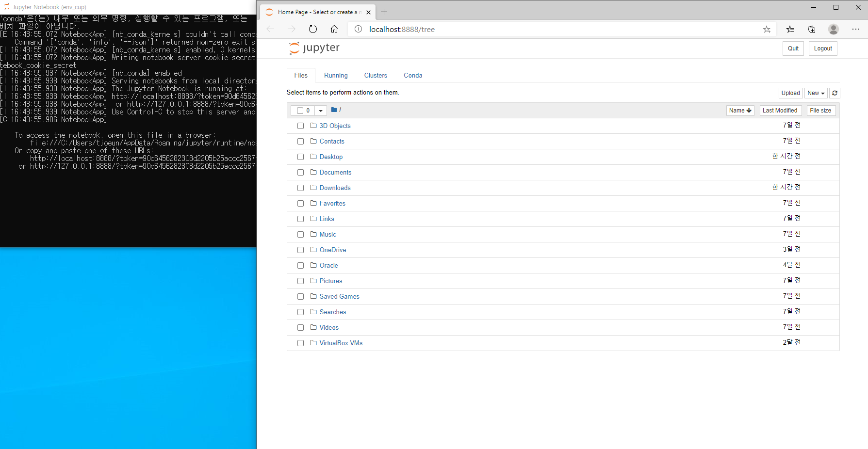Open the Documents folder link

click(335, 172)
